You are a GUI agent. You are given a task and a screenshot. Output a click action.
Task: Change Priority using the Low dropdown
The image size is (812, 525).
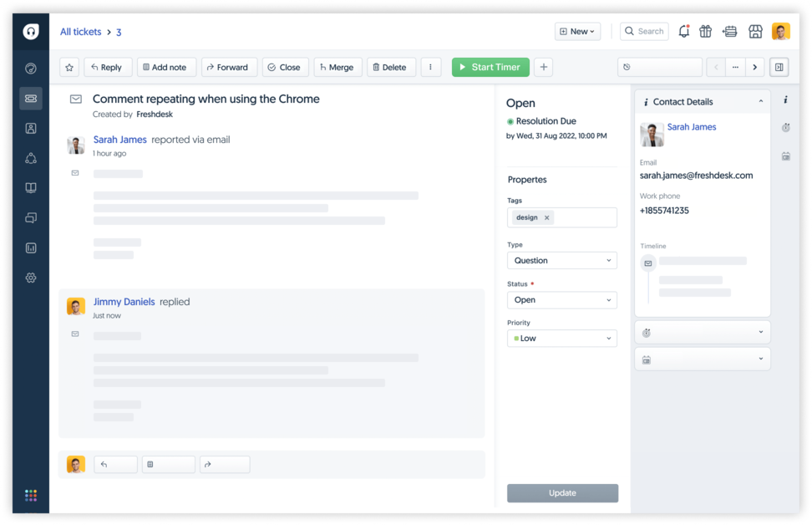click(x=561, y=338)
